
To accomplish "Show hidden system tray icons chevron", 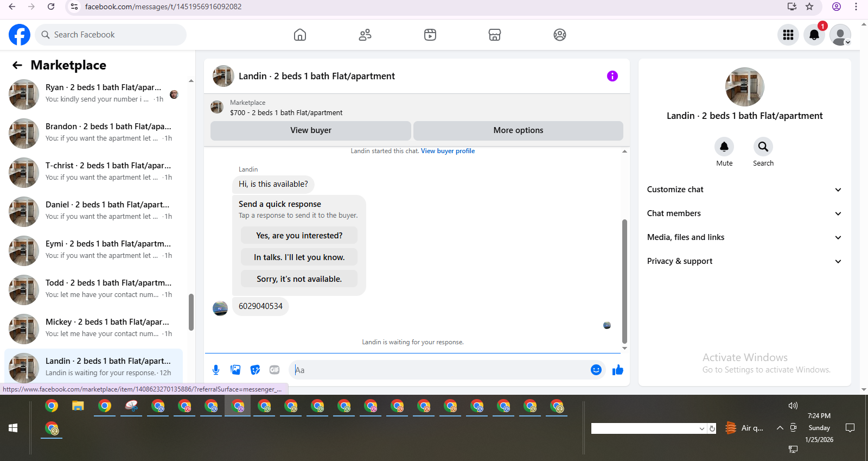I will click(780, 428).
